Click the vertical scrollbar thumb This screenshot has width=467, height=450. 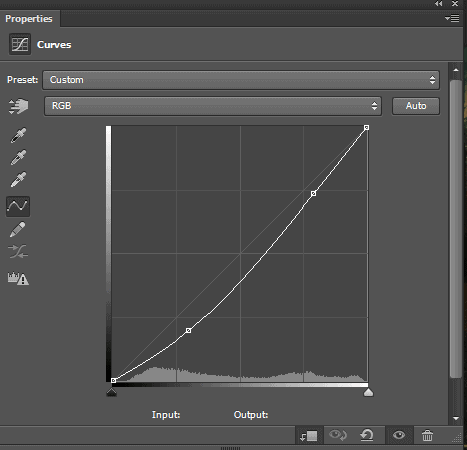[456, 229]
